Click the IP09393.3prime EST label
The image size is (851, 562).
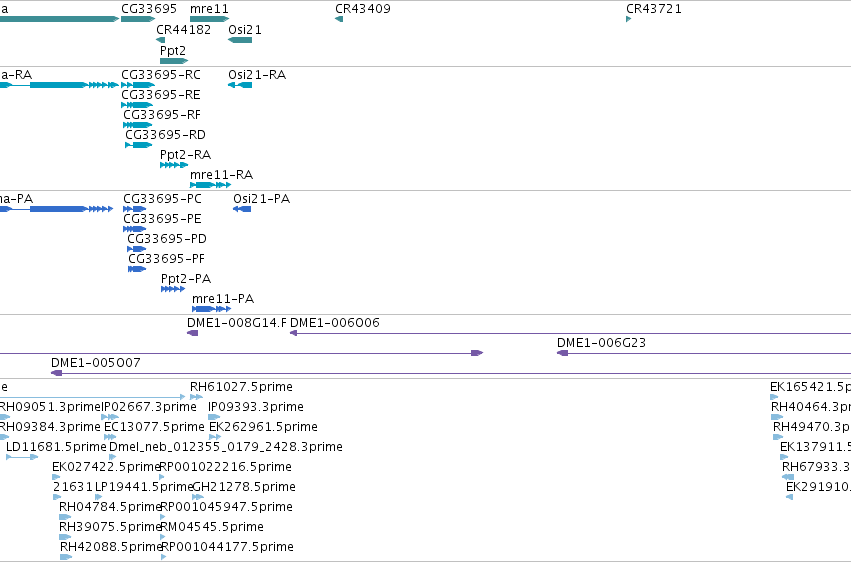coord(256,407)
